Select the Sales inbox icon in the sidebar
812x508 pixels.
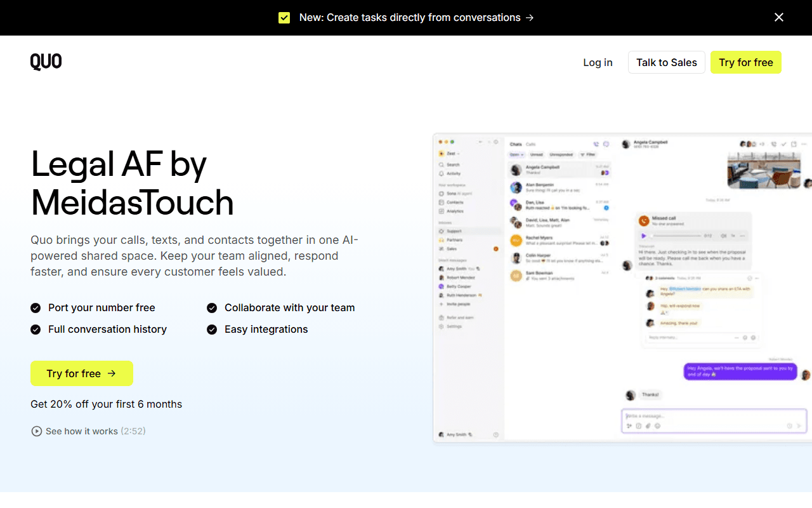pos(442,249)
